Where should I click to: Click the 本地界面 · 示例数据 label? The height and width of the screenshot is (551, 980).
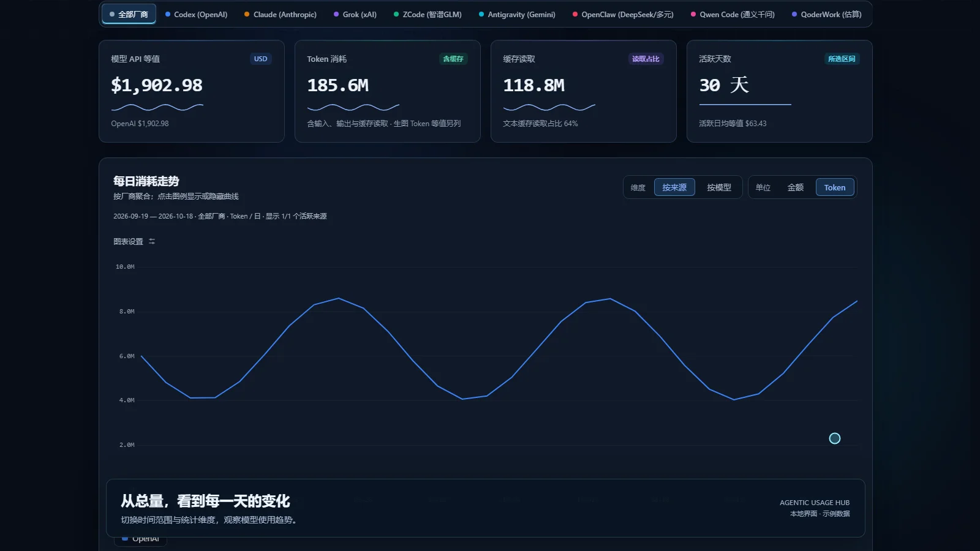pos(820,514)
